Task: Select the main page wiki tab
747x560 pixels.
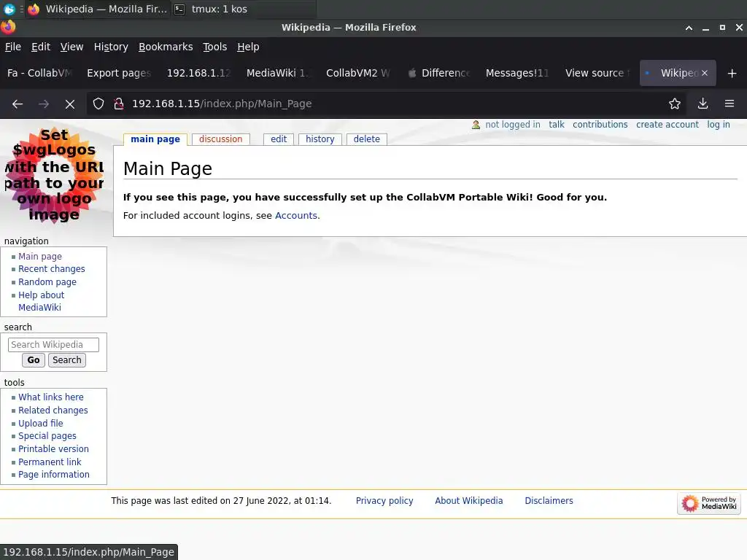Action: point(155,139)
